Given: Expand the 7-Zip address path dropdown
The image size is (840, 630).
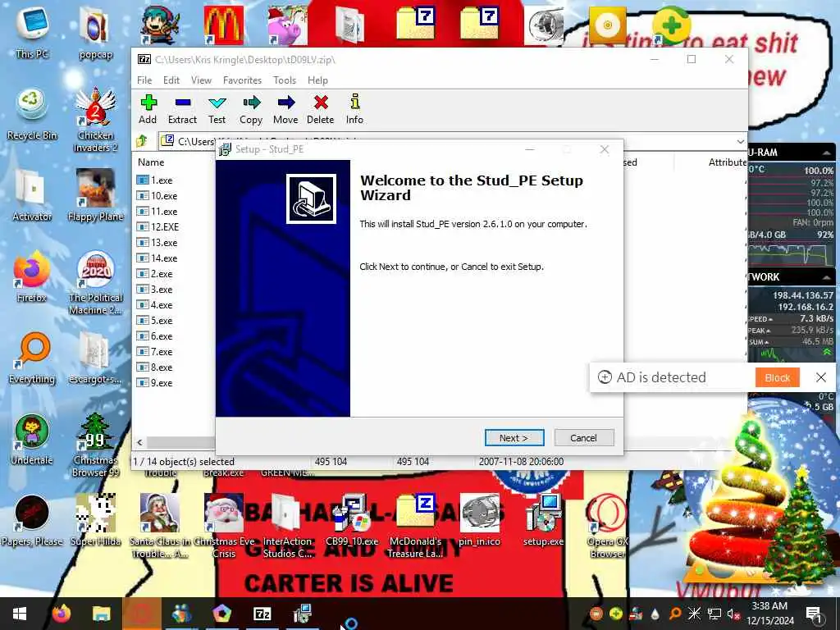Looking at the screenshot, I should click(x=741, y=141).
